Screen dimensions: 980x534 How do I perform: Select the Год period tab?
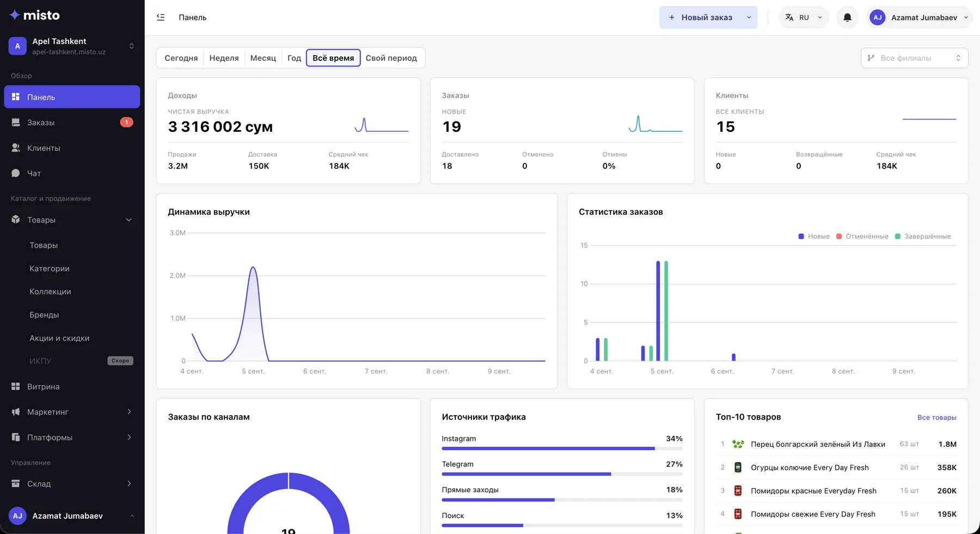[x=294, y=58]
